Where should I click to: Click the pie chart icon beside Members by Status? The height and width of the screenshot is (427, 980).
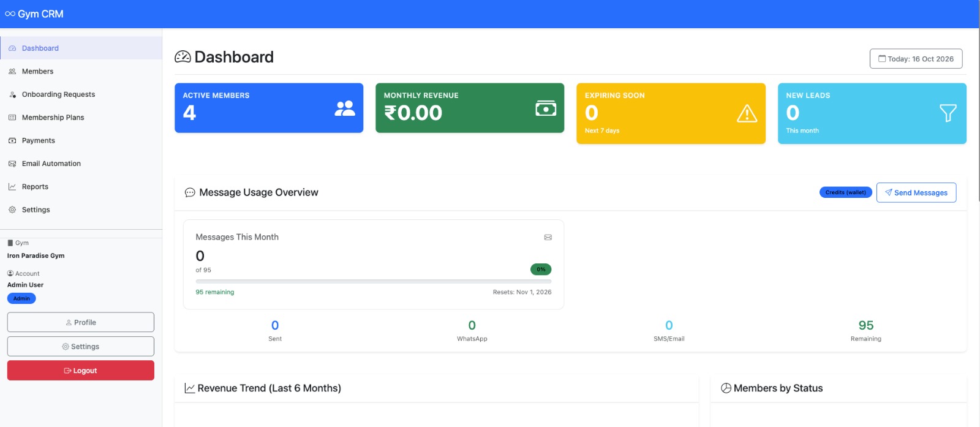click(726, 388)
